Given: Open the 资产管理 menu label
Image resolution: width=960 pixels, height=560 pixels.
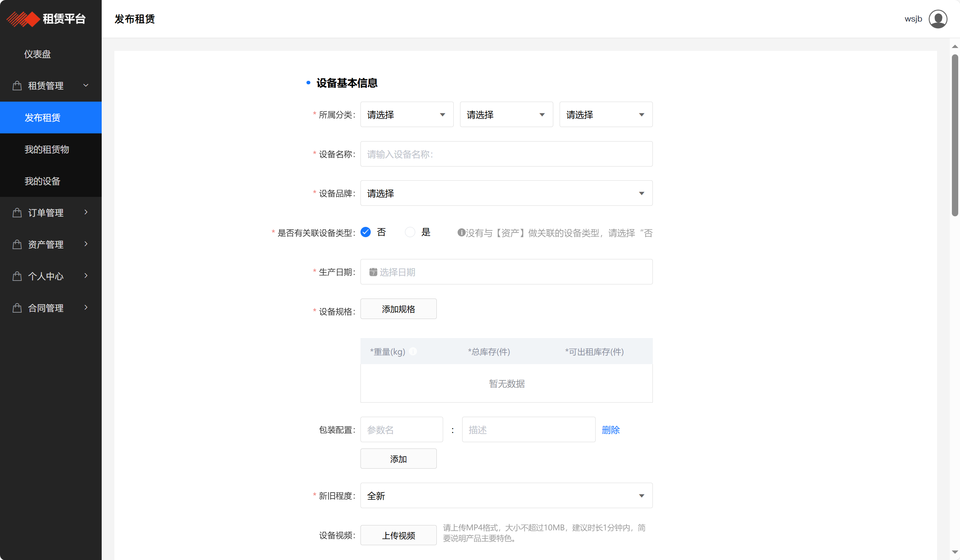Looking at the screenshot, I should tap(46, 245).
